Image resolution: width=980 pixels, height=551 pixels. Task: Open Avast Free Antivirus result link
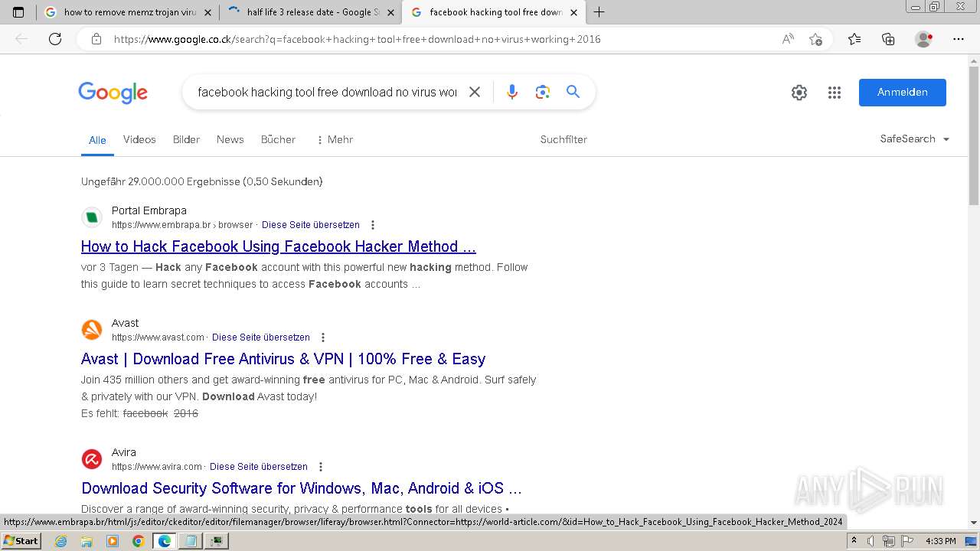point(283,359)
